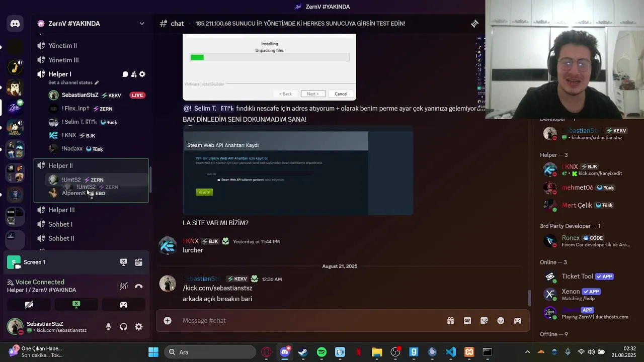Open the ZernV server icon in sidebar

tap(15, 108)
